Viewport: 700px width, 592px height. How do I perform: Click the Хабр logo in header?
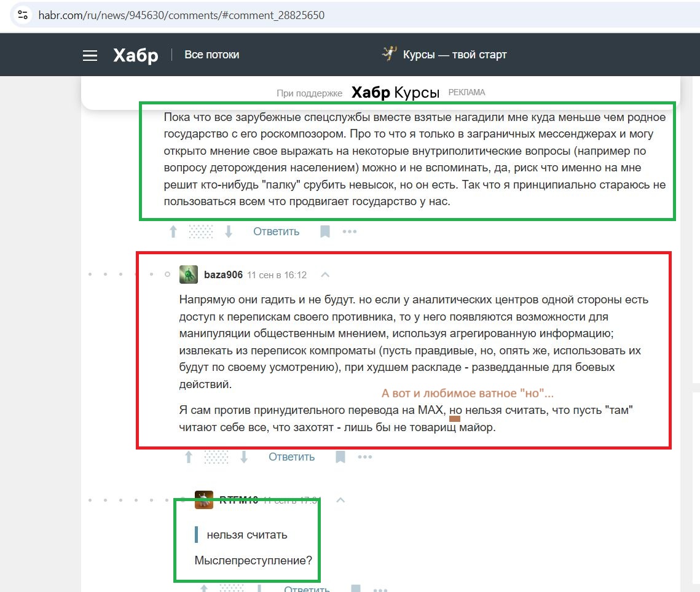pos(135,55)
